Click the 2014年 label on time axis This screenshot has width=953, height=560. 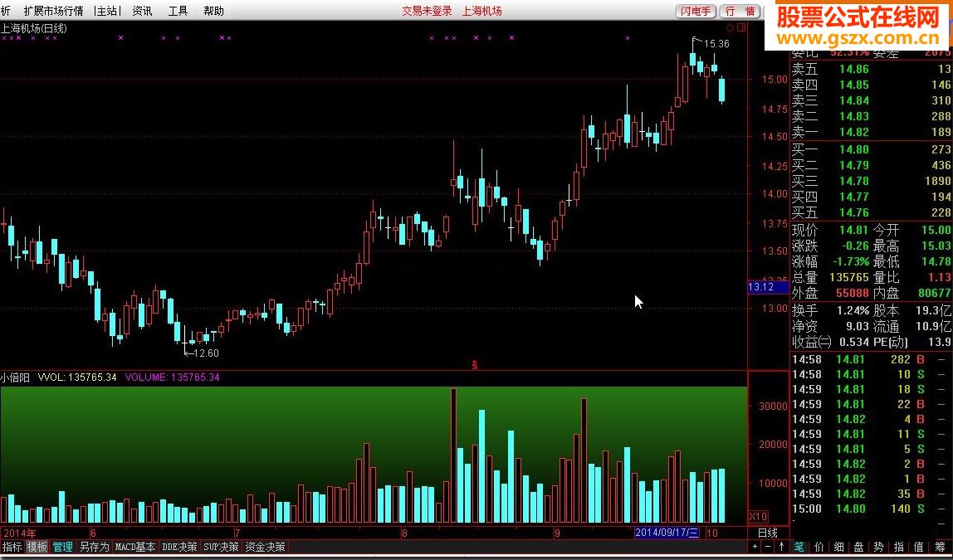click(x=18, y=533)
